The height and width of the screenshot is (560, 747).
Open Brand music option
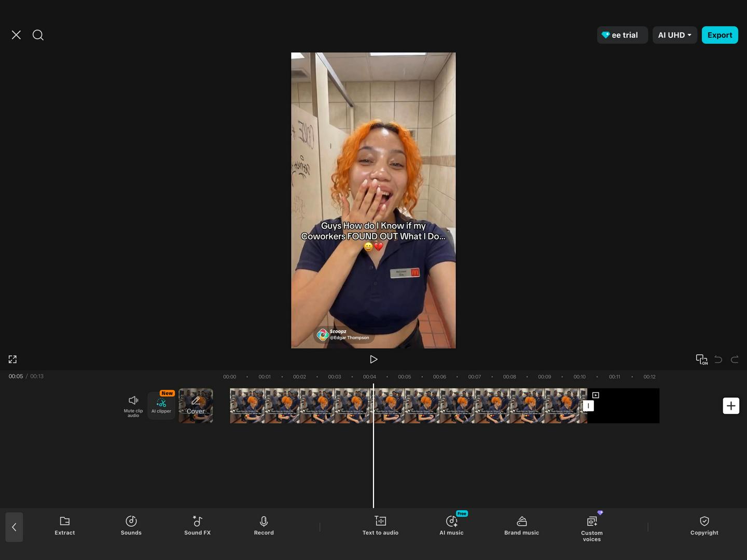click(521, 525)
